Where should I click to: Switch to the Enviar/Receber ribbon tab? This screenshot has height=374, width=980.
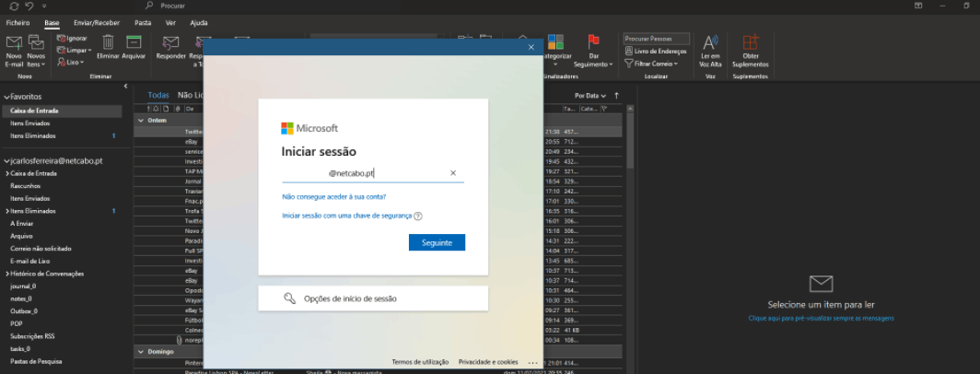click(x=96, y=22)
